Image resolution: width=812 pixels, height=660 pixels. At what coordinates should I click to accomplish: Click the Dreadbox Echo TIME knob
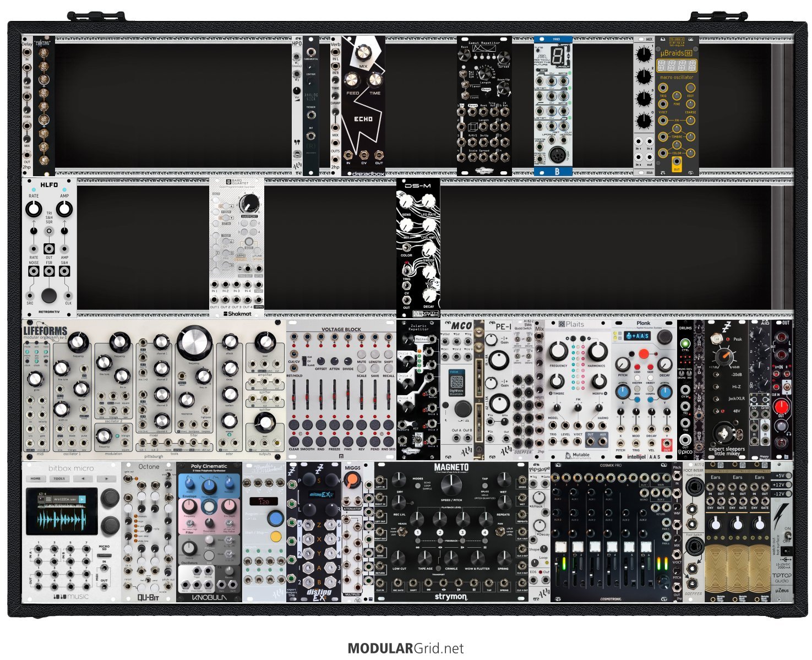point(374,80)
